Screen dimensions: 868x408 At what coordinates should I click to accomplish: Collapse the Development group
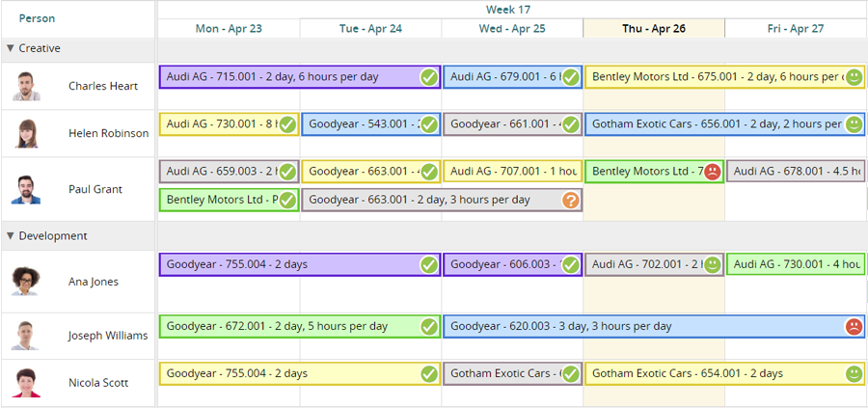pyautogui.click(x=10, y=236)
